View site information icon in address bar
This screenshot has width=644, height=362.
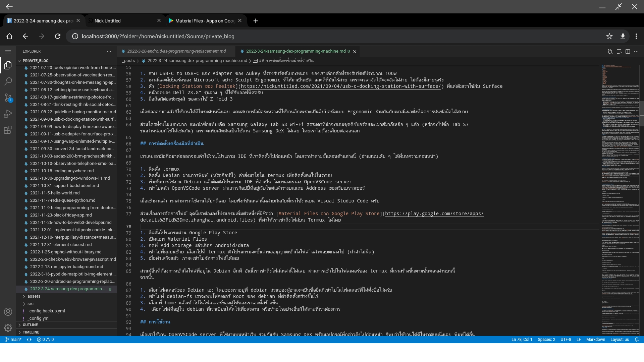[75, 36]
